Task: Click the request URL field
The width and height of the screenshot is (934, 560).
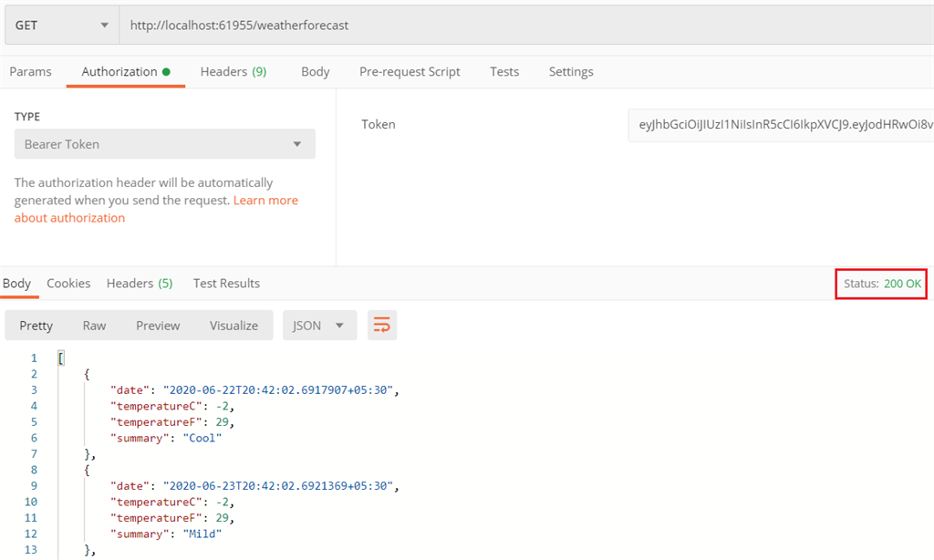Action: [x=526, y=25]
